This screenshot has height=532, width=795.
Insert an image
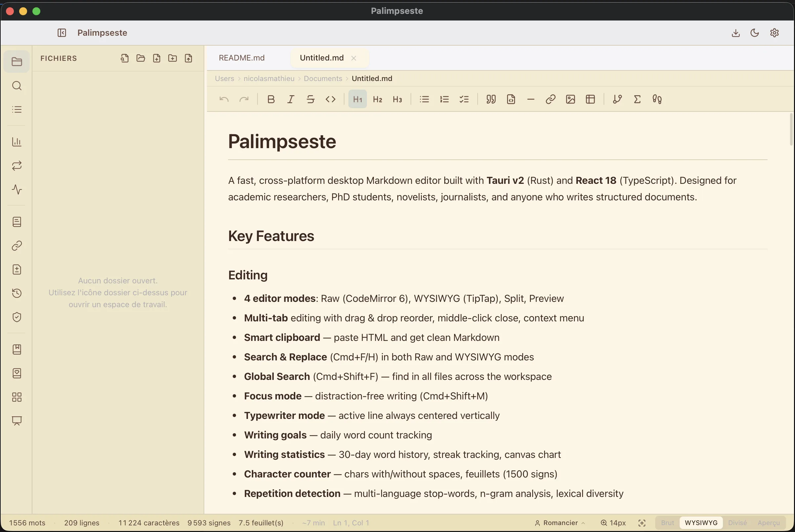(571, 100)
